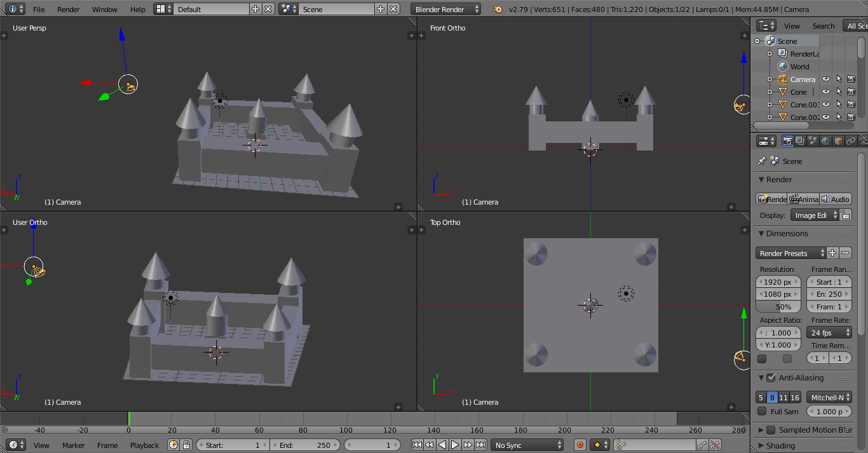The height and width of the screenshot is (453, 868).
Task: Delete keyframe with the crossed key icon
Action: click(x=715, y=445)
